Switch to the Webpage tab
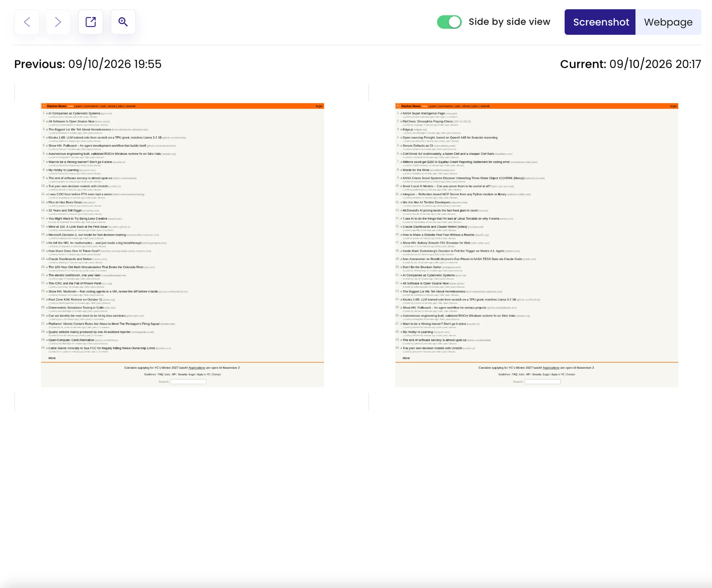The width and height of the screenshot is (712, 588). pos(668,22)
